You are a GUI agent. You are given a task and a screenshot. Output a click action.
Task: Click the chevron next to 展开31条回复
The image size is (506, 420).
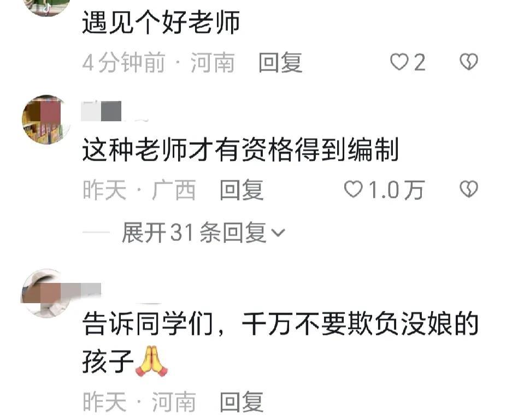[278, 233]
